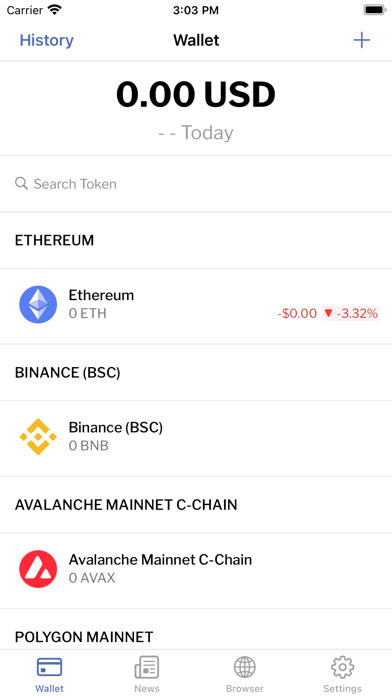Tap the red Avalanche logo icon
The width and height of the screenshot is (392, 696).
(x=38, y=569)
